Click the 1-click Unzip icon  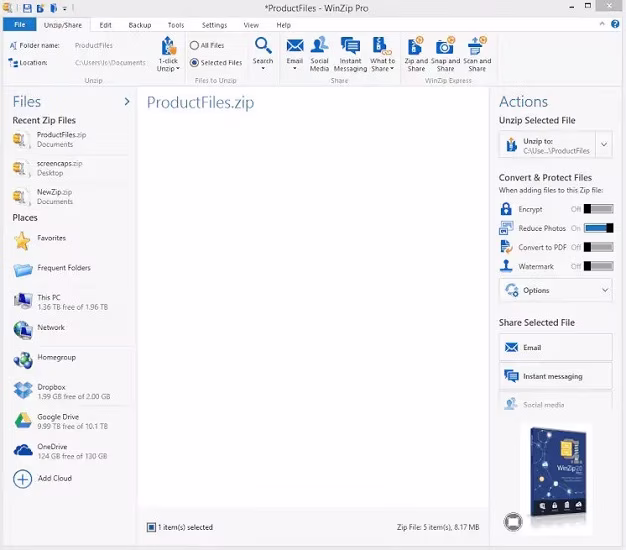[x=168, y=46]
